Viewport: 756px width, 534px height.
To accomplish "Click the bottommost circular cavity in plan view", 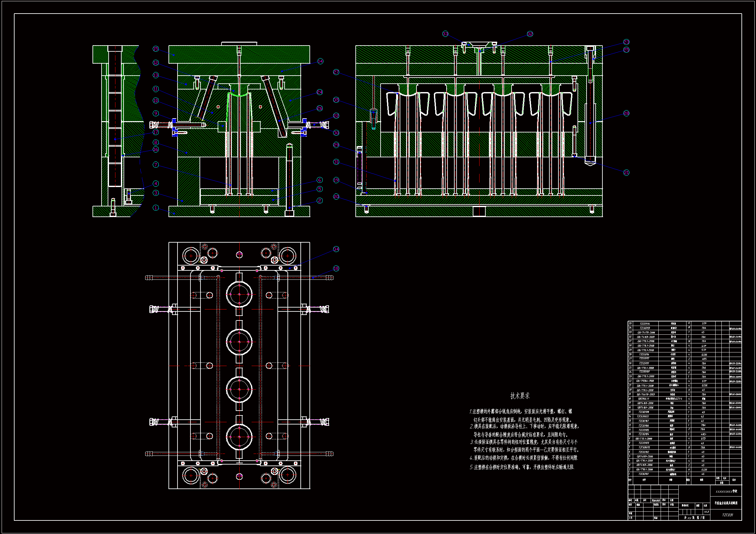I will [x=239, y=437].
